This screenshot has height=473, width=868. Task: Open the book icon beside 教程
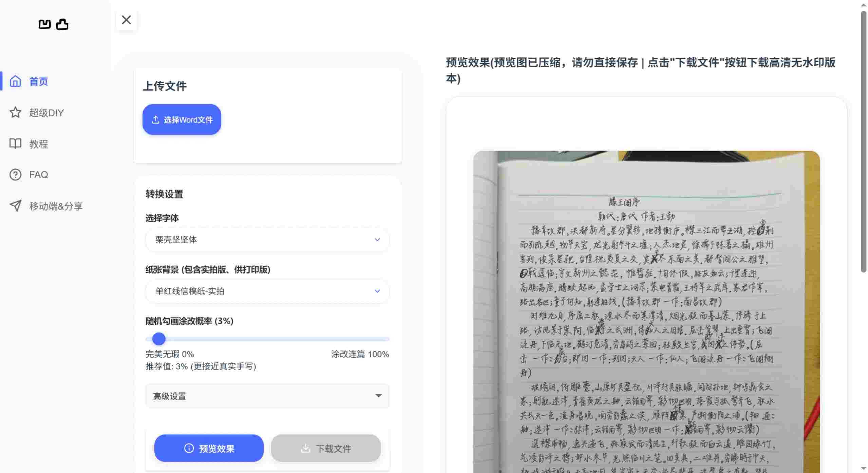coord(16,144)
